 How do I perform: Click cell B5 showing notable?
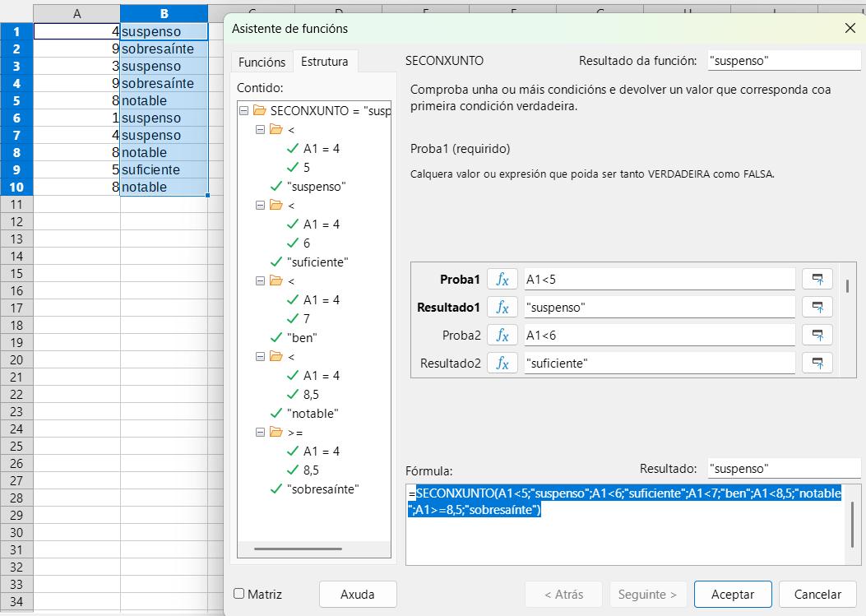click(x=164, y=100)
